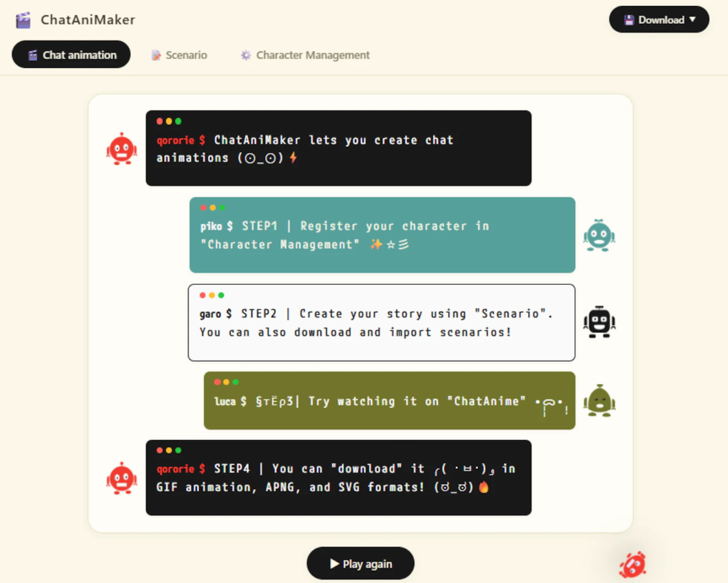Click the teal piko robot avatar

pyautogui.click(x=599, y=235)
